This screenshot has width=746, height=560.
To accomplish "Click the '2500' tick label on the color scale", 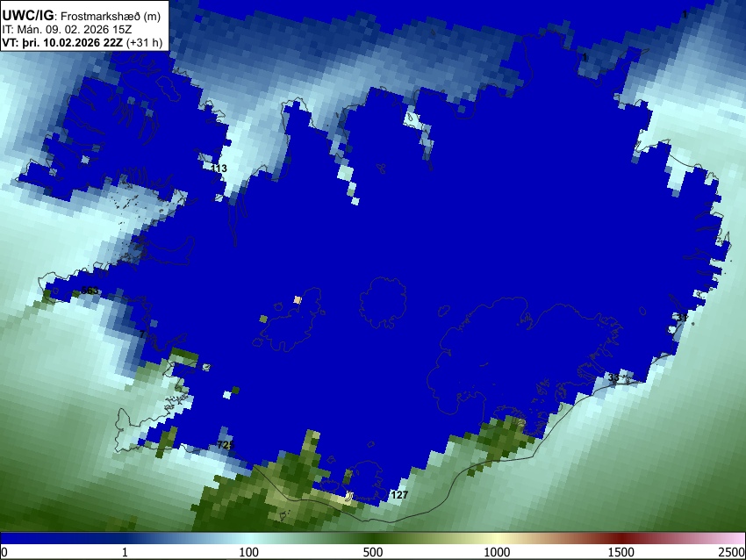I will (732, 552).
